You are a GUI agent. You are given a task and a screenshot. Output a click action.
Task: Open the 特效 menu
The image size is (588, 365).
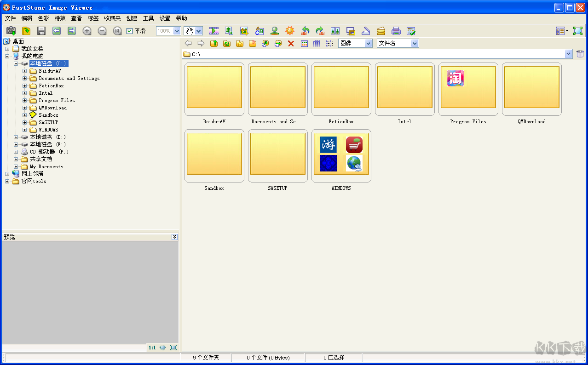coord(60,18)
